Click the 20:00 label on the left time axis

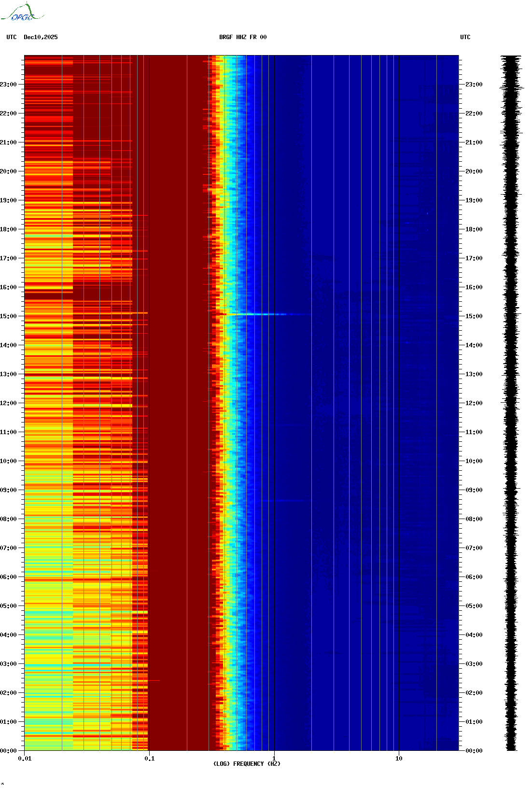(x=8, y=171)
